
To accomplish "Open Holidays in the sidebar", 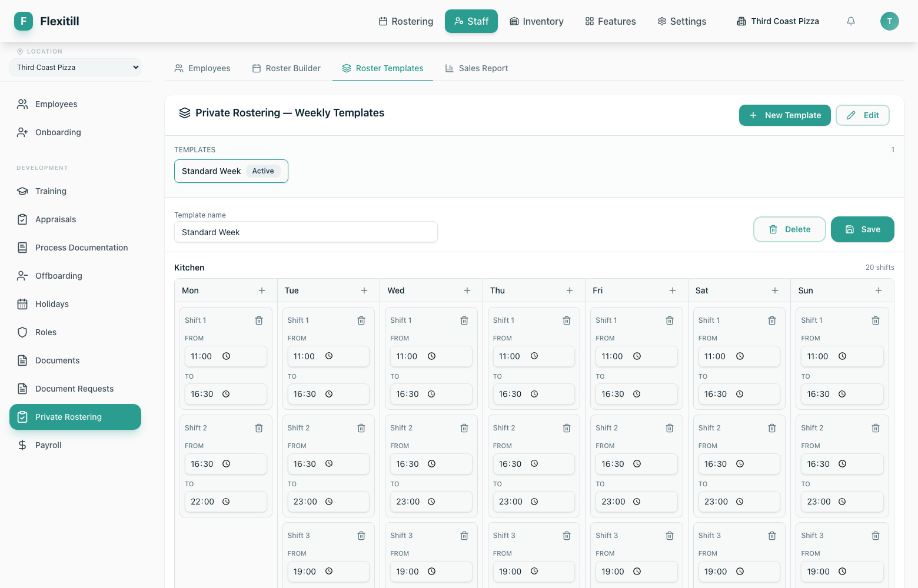I will (75, 304).
